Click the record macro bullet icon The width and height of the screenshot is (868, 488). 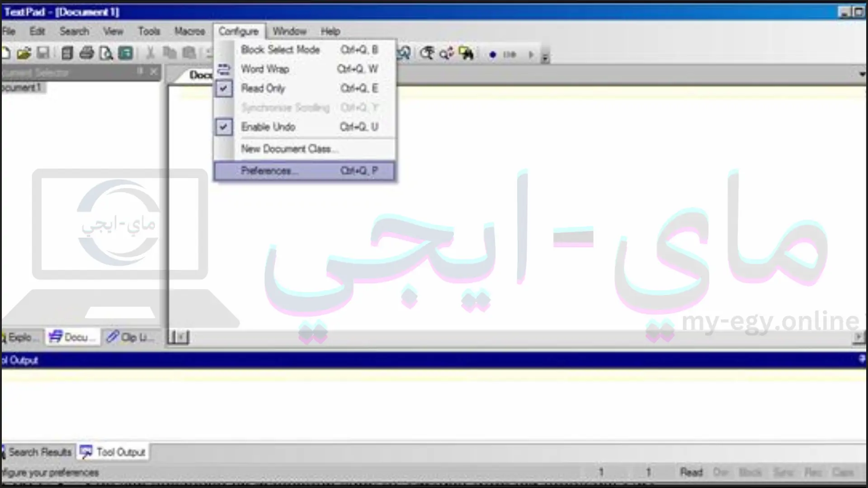tap(493, 54)
